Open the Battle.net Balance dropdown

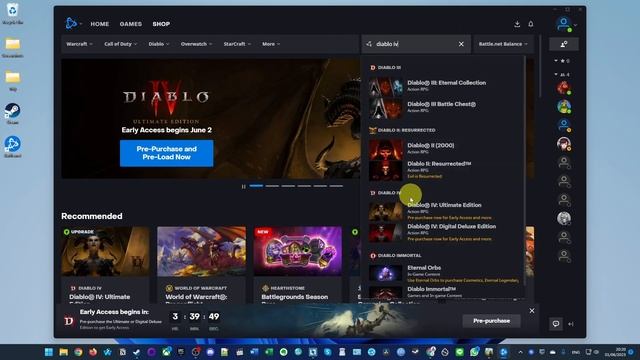(503, 44)
